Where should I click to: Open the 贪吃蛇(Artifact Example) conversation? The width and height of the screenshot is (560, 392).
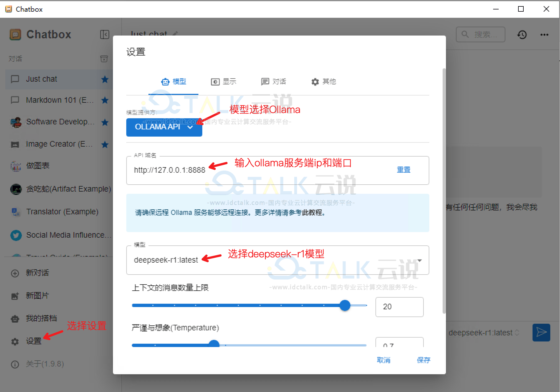point(59,189)
